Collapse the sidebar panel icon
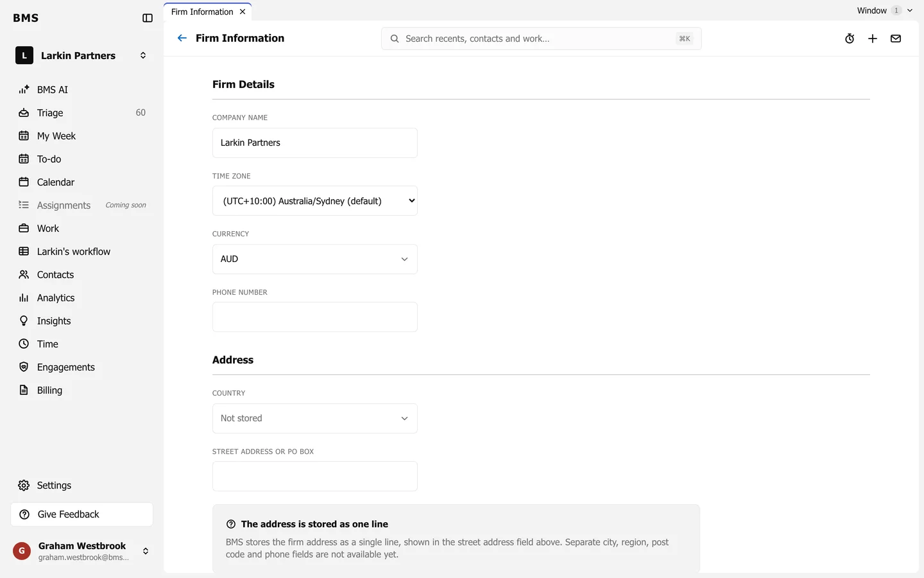Image resolution: width=924 pixels, height=578 pixels. click(148, 18)
